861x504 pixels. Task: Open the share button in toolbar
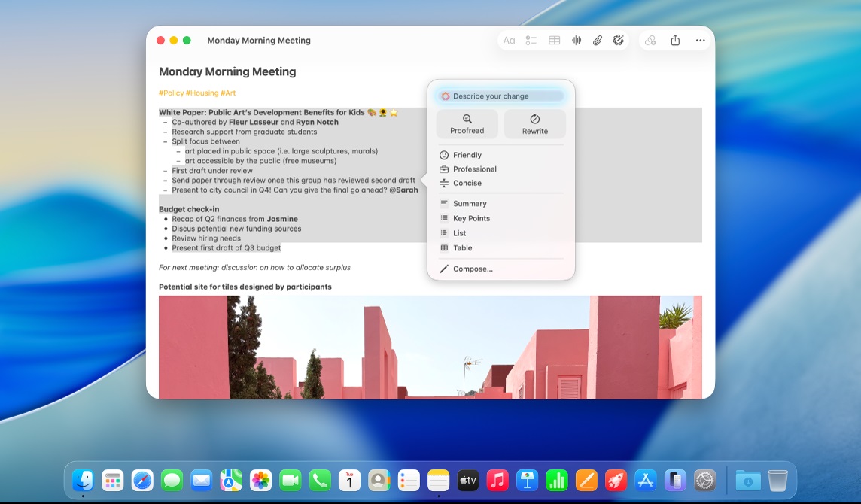click(676, 41)
